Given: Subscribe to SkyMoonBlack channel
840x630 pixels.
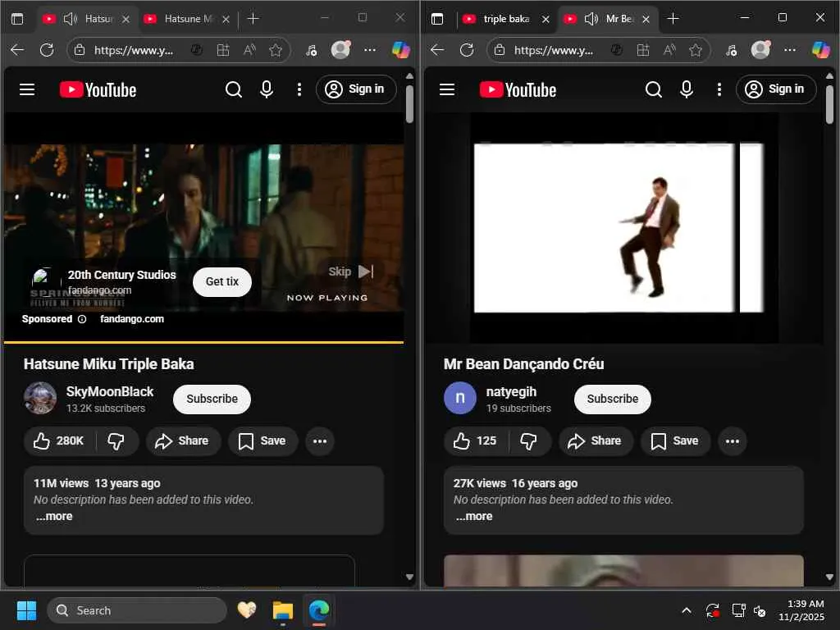Looking at the screenshot, I should click(x=212, y=399).
